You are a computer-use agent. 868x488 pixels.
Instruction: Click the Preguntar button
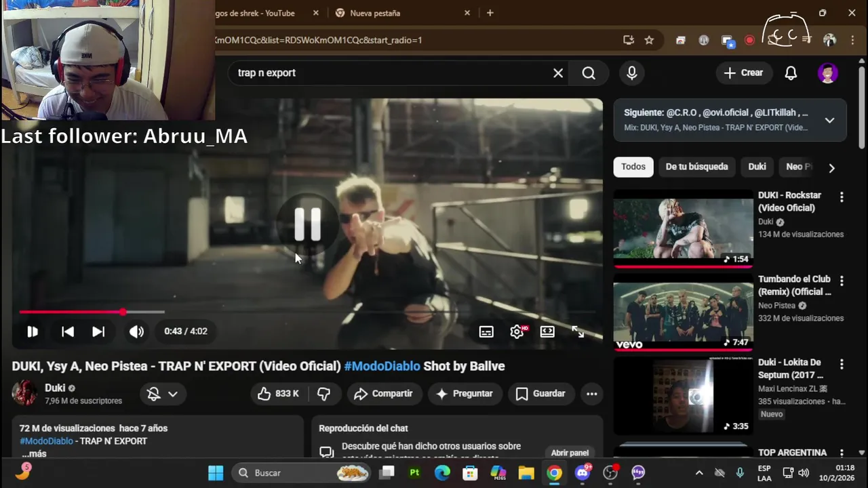tap(465, 394)
